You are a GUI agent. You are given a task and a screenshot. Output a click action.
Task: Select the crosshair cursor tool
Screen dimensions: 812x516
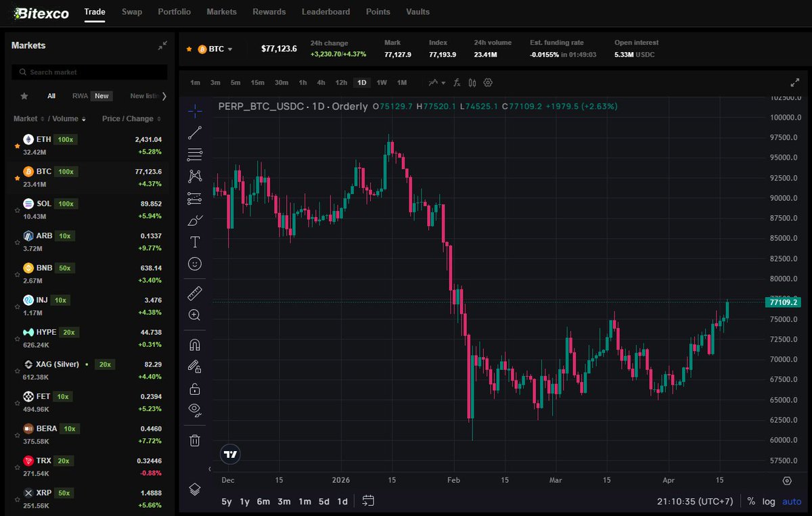coord(195,111)
